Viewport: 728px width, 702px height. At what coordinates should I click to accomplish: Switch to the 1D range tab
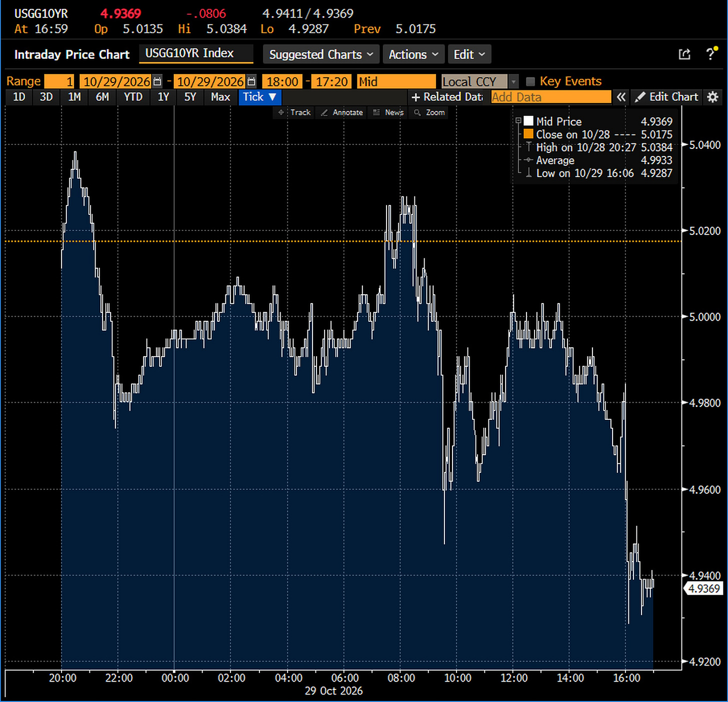(x=19, y=97)
